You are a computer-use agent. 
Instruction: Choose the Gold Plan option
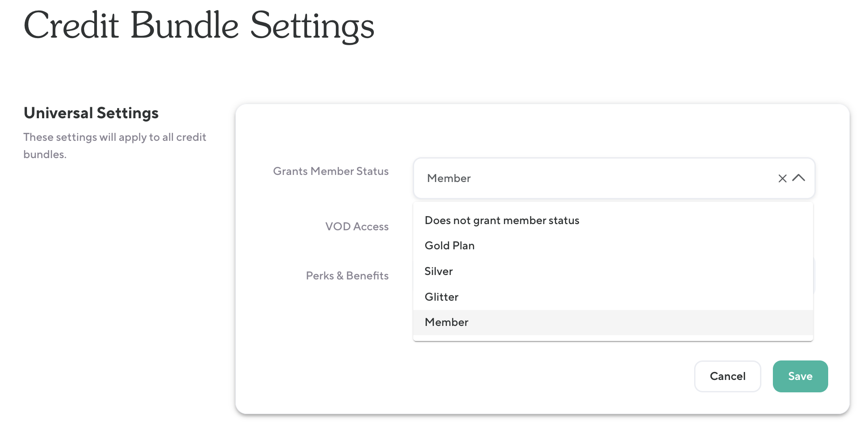[449, 246]
